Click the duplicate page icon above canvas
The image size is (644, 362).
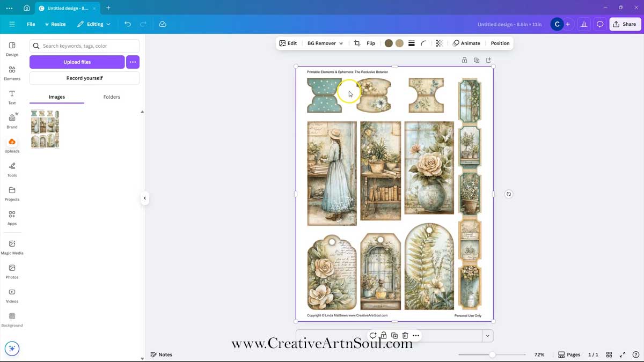[x=477, y=60]
